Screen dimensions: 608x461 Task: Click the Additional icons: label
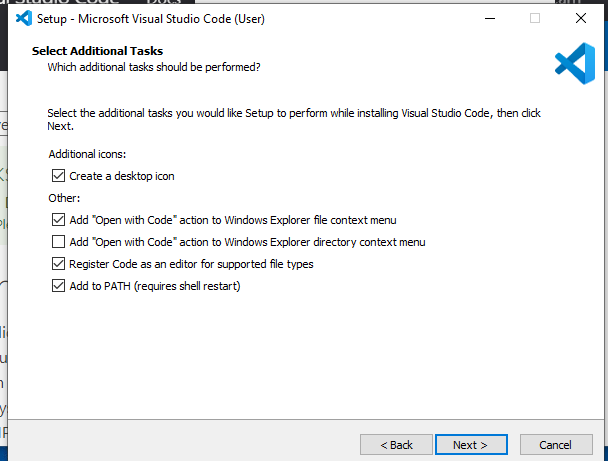(x=87, y=154)
